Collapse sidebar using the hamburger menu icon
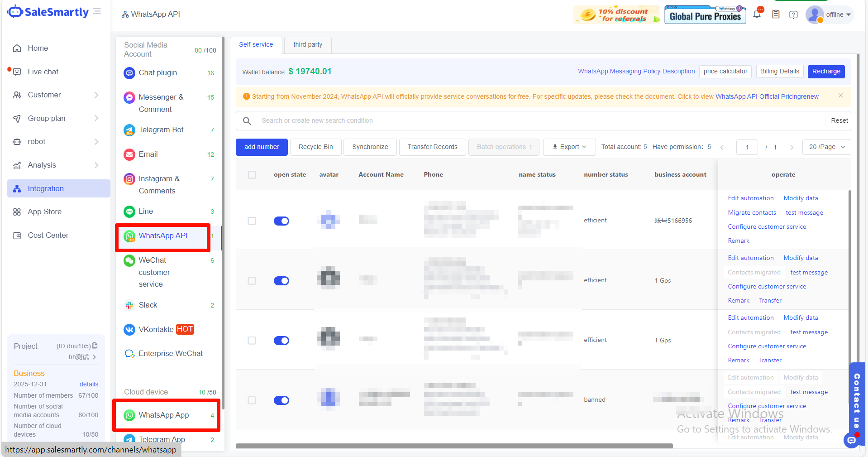 click(97, 11)
